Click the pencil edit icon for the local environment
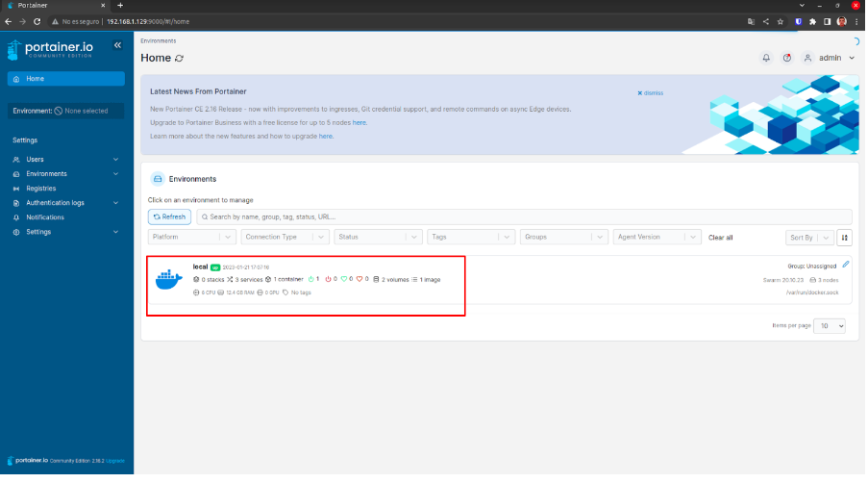 coord(846,264)
